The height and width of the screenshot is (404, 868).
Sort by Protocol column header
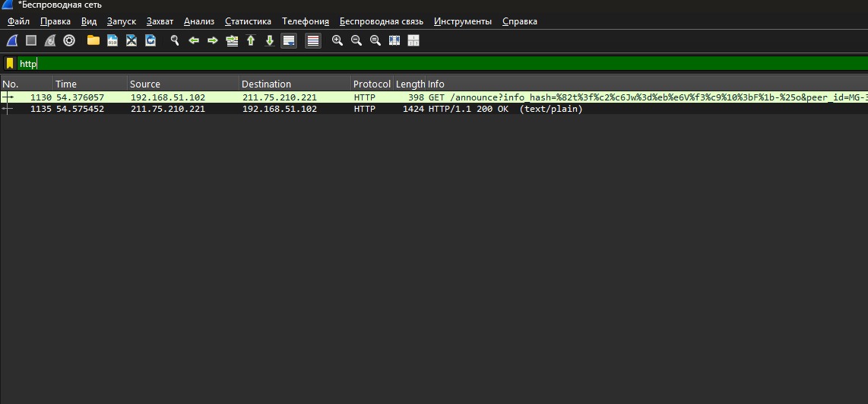point(371,84)
